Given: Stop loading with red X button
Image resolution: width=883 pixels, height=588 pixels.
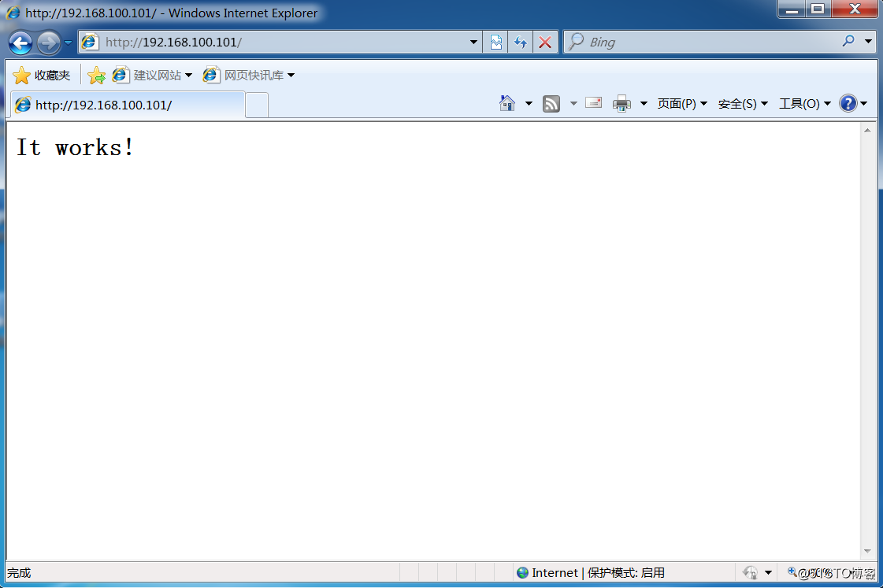Looking at the screenshot, I should coord(545,43).
